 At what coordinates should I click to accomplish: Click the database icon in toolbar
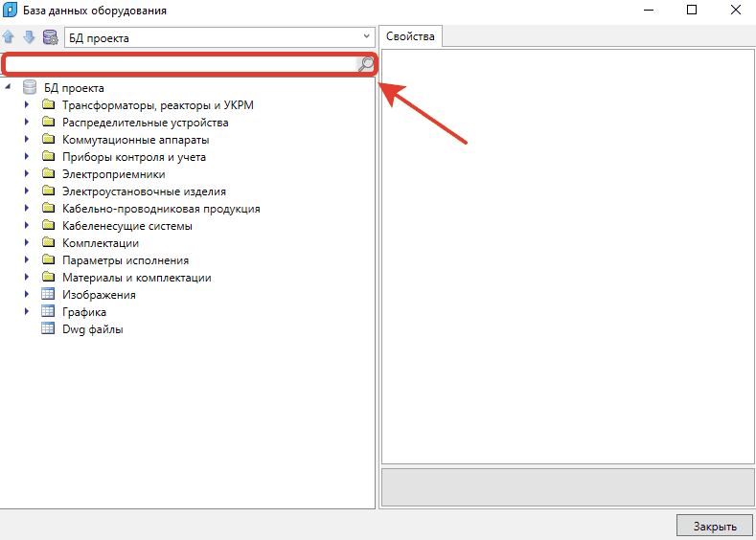(50, 37)
